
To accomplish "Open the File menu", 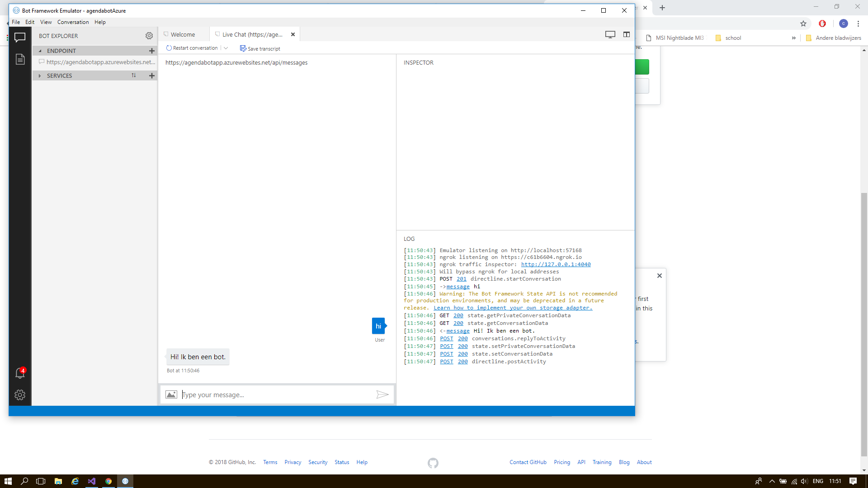I will 16,22.
